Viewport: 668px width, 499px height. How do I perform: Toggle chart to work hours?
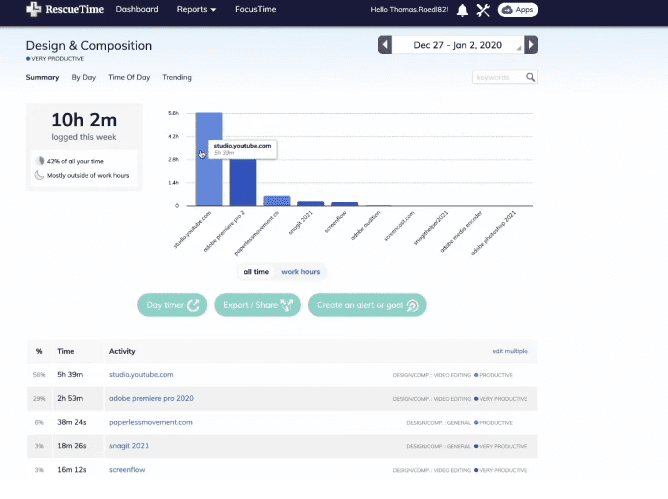pos(301,271)
